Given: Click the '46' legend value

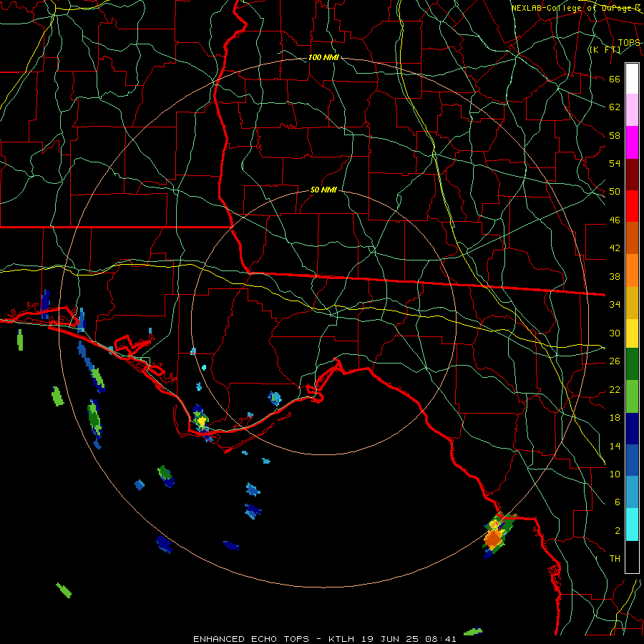Looking at the screenshot, I should tap(615, 220).
